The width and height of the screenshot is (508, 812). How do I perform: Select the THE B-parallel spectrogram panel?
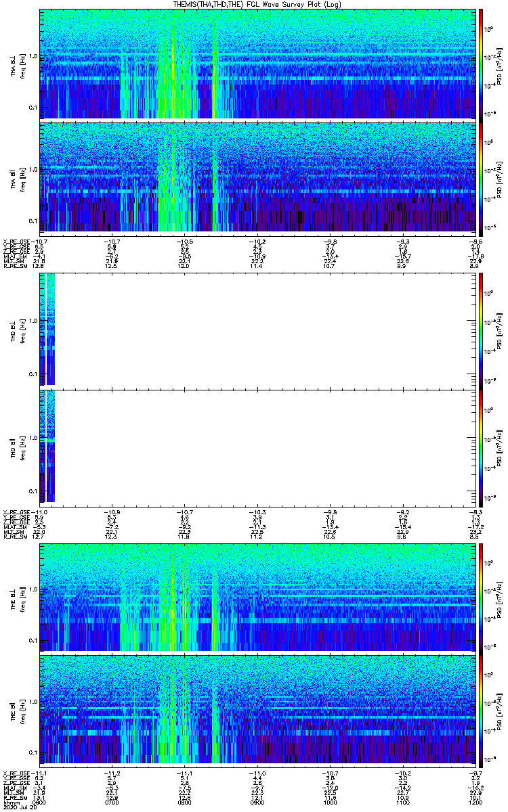(x=257, y=709)
